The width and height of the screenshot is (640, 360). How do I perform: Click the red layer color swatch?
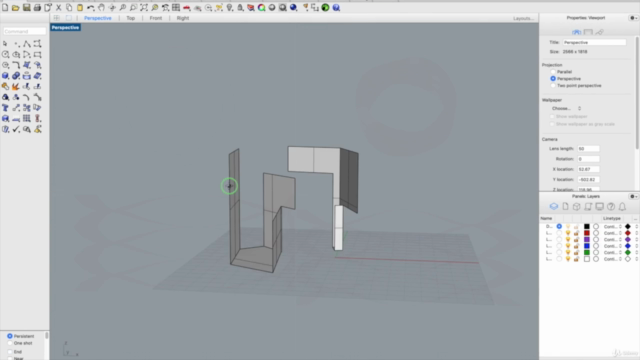(x=587, y=233)
